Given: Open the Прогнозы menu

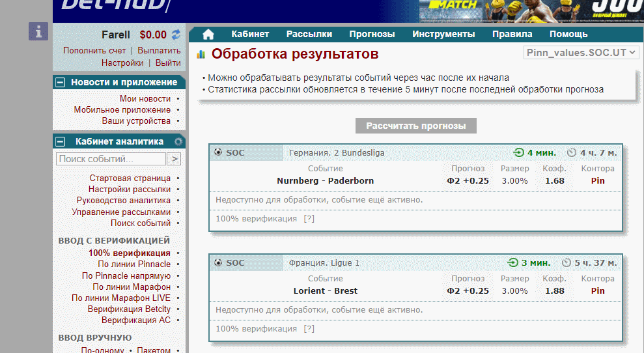Looking at the screenshot, I should pyautogui.click(x=372, y=35).
